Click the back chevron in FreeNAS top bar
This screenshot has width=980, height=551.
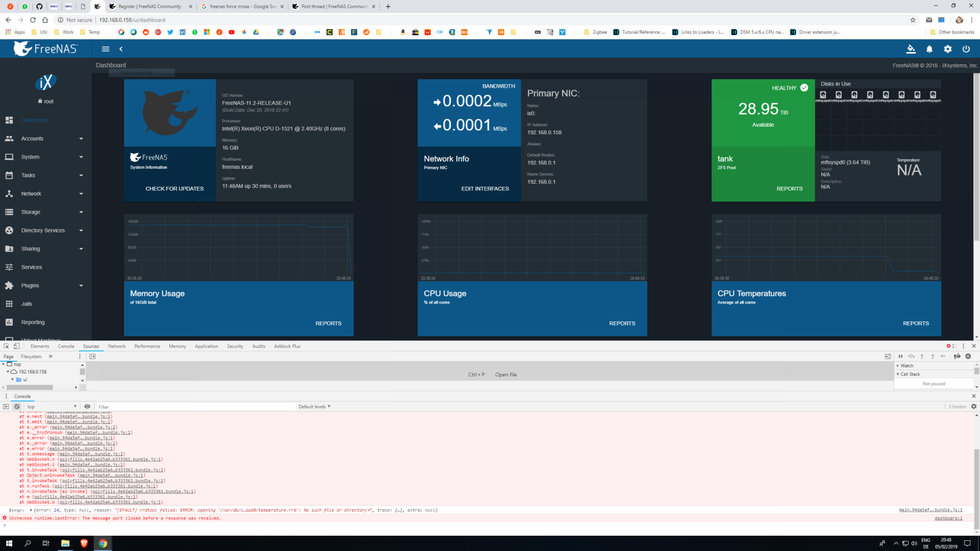pyautogui.click(x=121, y=49)
